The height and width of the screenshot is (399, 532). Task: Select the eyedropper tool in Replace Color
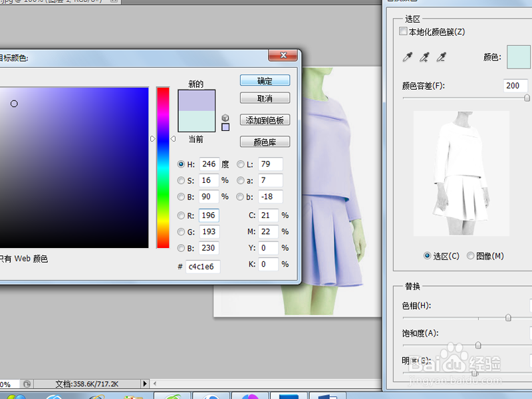[x=408, y=57]
